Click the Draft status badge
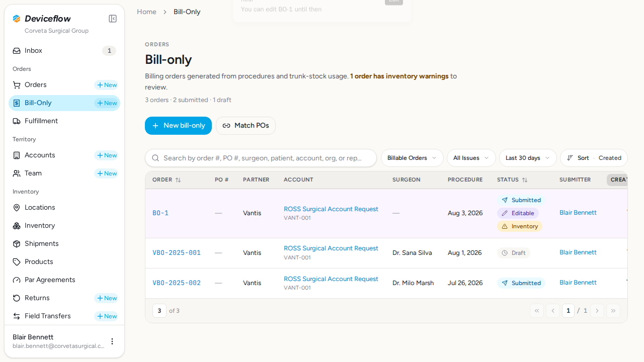The height and width of the screenshot is (362, 644). tap(513, 253)
